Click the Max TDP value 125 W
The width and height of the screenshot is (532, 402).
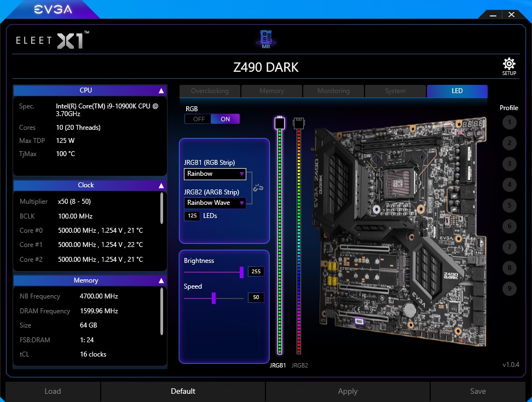tap(65, 141)
